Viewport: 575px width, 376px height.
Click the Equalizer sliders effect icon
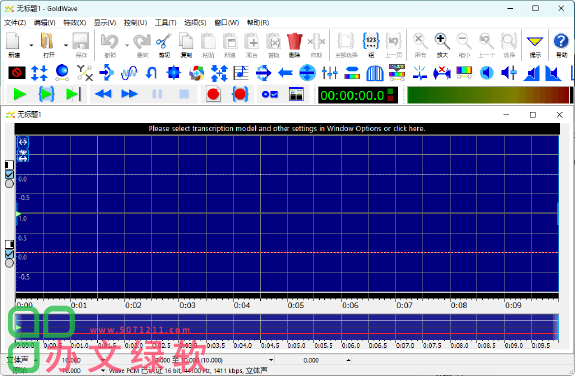pos(330,73)
